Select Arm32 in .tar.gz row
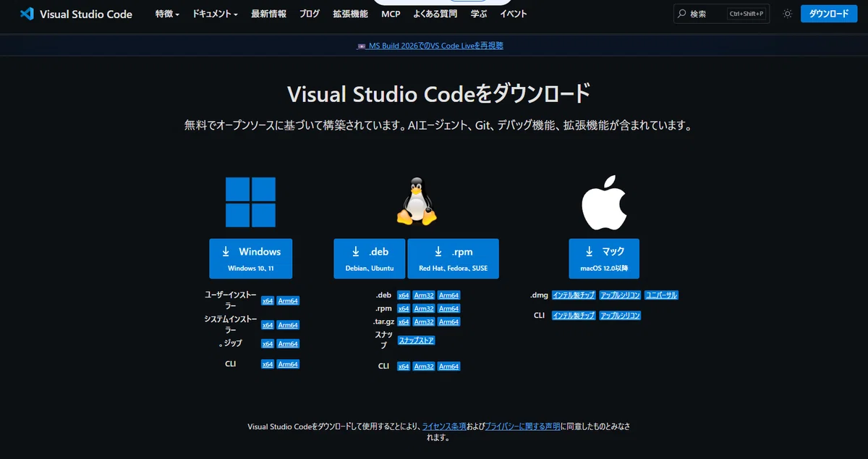This screenshot has width=868, height=459. coord(424,321)
